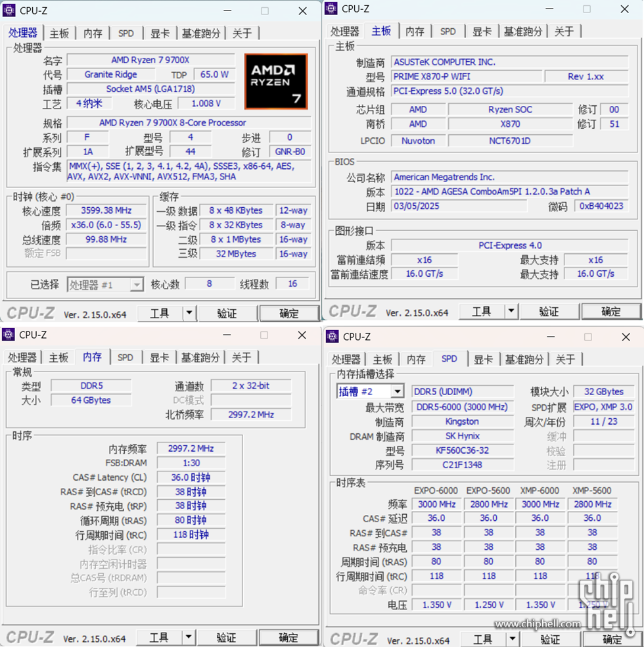Screen dimensions: 644x647
Task: Click the CPU-Z title icon in the 主板 window
Action: coord(331,9)
